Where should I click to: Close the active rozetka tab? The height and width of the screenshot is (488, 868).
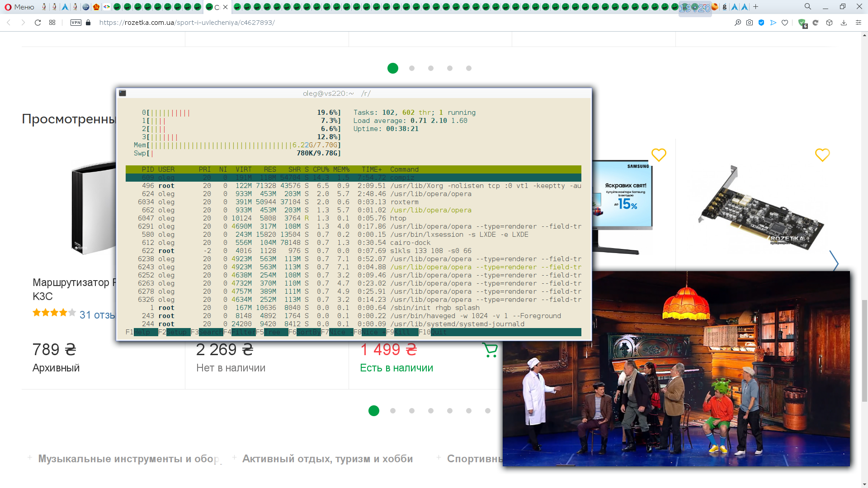(x=225, y=7)
